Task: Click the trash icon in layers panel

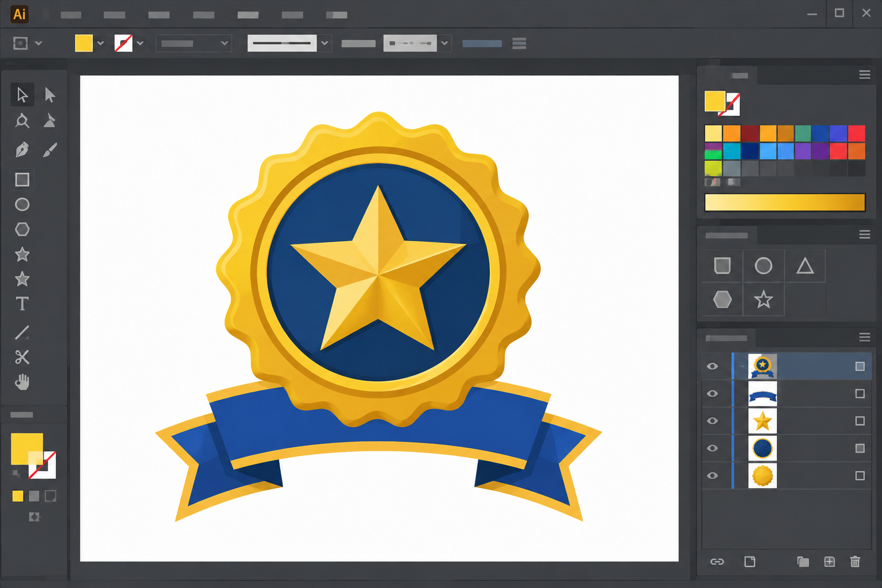Action: tap(855, 562)
